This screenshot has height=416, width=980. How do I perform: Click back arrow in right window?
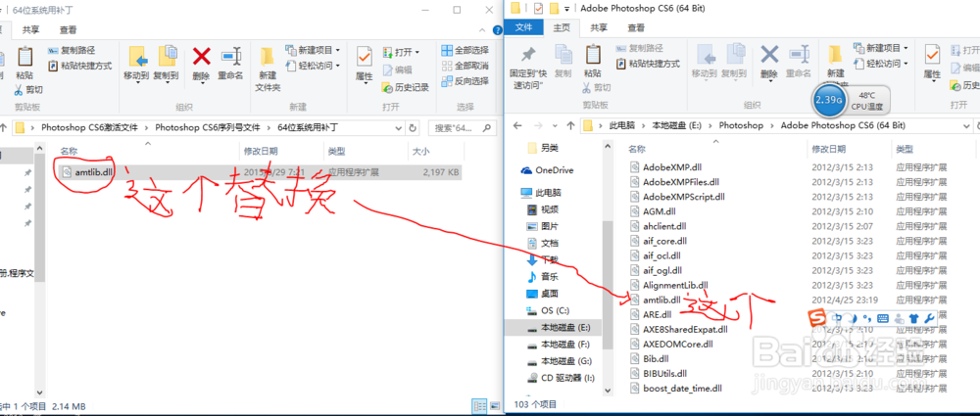click(x=517, y=125)
